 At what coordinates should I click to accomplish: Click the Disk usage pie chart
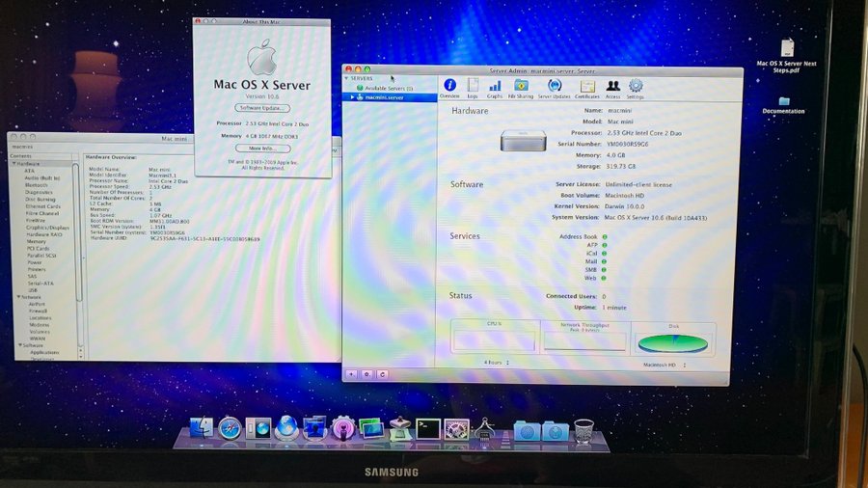[672, 343]
